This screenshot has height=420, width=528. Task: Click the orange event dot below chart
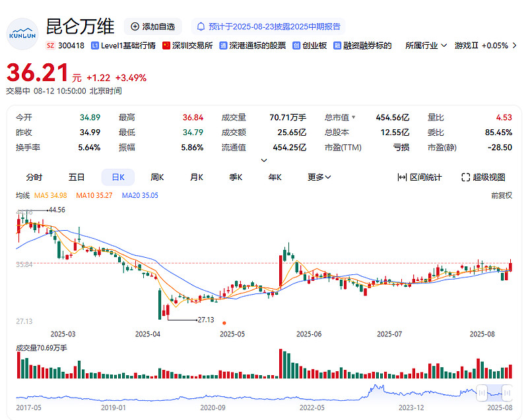[224, 323]
